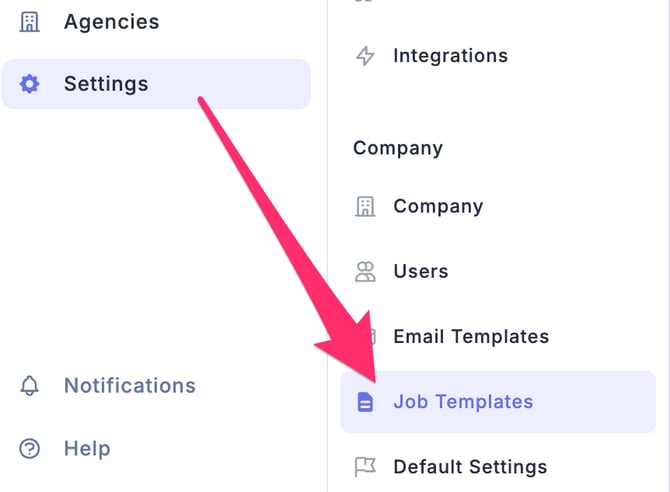
Task: Open the Default Settings text label
Action: coord(470,467)
